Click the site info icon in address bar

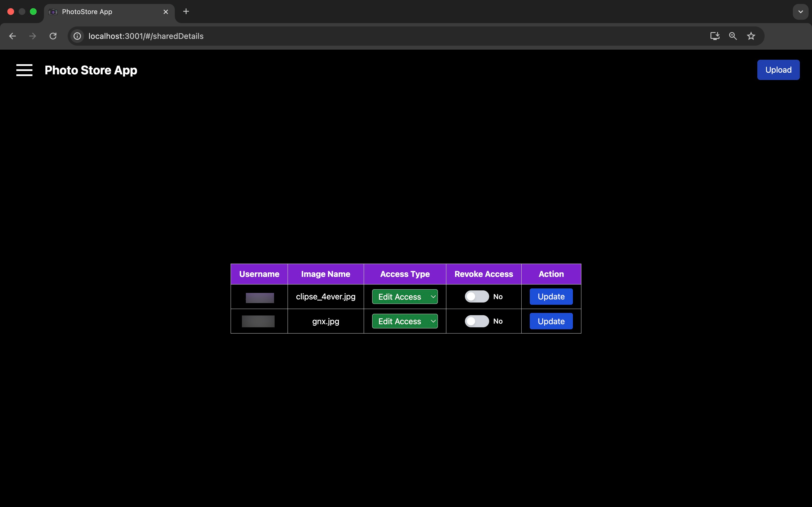coord(78,36)
